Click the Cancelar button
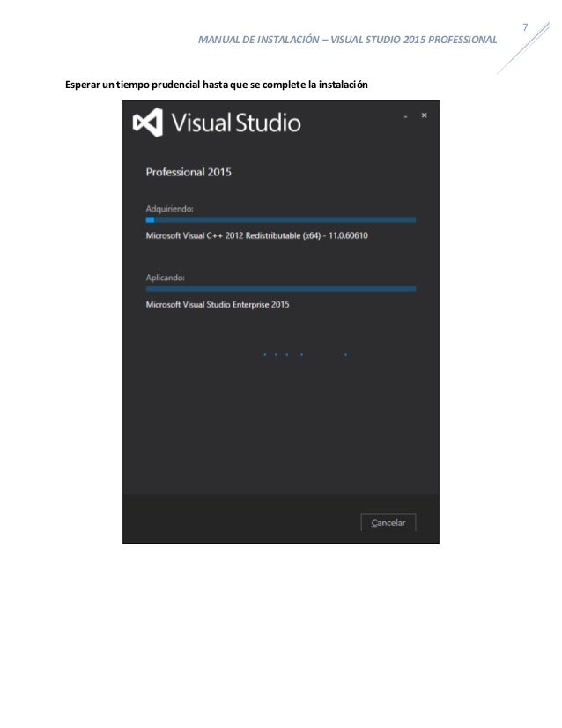562x728 pixels. tap(388, 523)
